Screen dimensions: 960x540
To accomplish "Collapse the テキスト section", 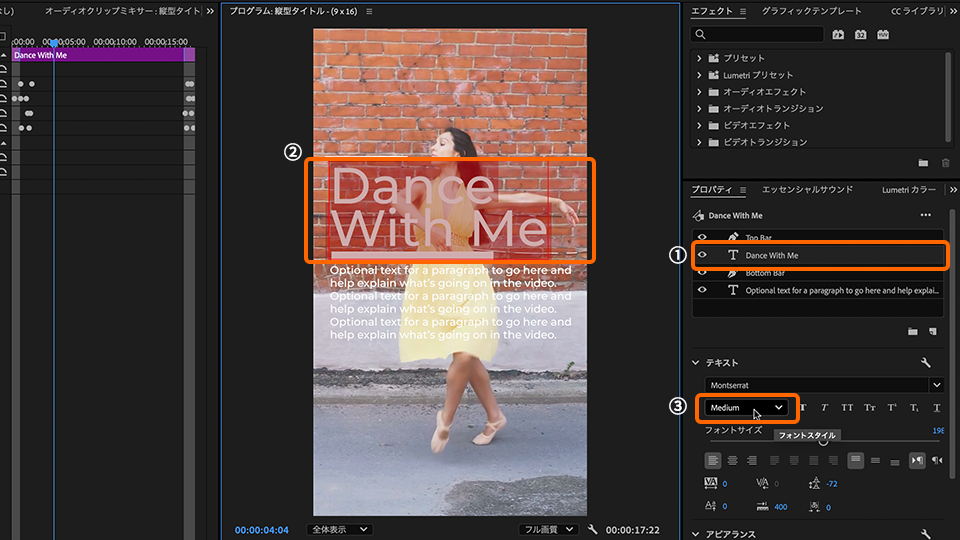I will (696, 363).
